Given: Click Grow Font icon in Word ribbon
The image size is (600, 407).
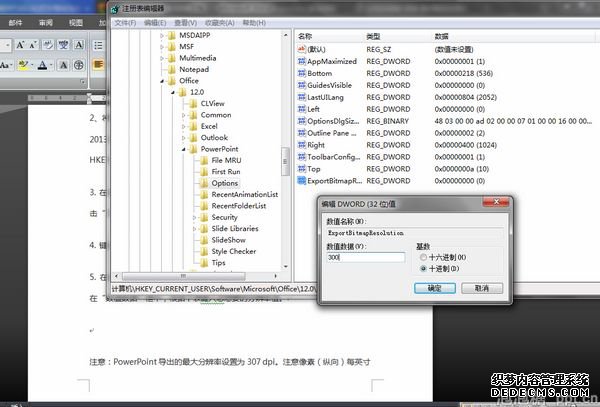Looking at the screenshot, I should tap(20, 45).
